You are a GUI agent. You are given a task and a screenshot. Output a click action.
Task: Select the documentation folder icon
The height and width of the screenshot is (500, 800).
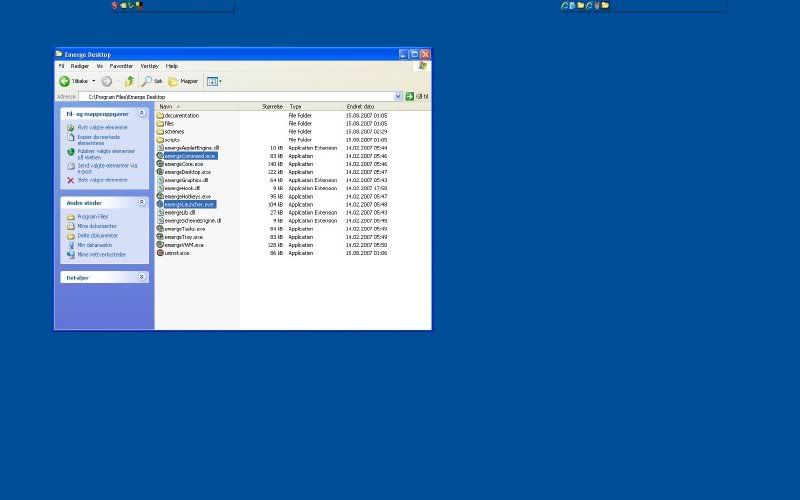click(x=160, y=116)
